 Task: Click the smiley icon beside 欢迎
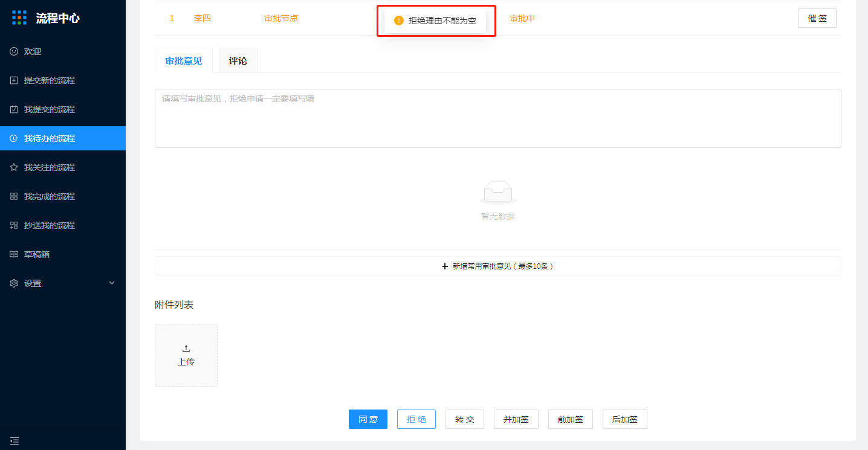click(x=14, y=51)
